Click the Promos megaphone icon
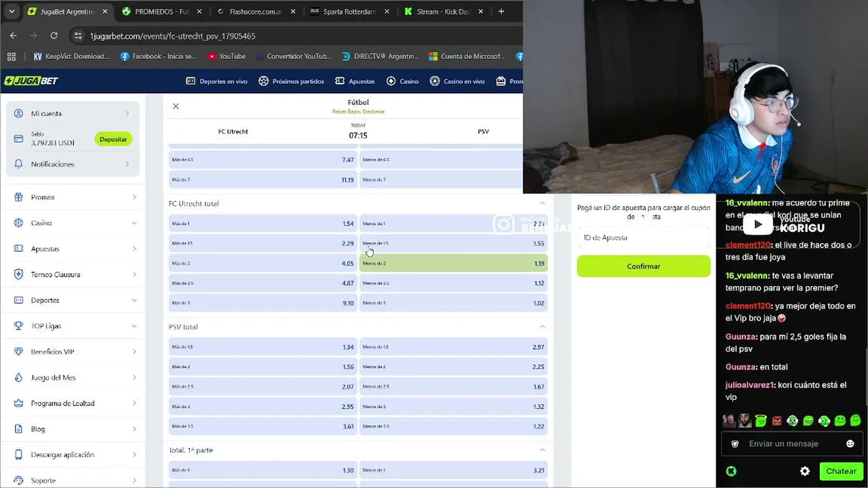This screenshot has width=868, height=488. pos(18,197)
